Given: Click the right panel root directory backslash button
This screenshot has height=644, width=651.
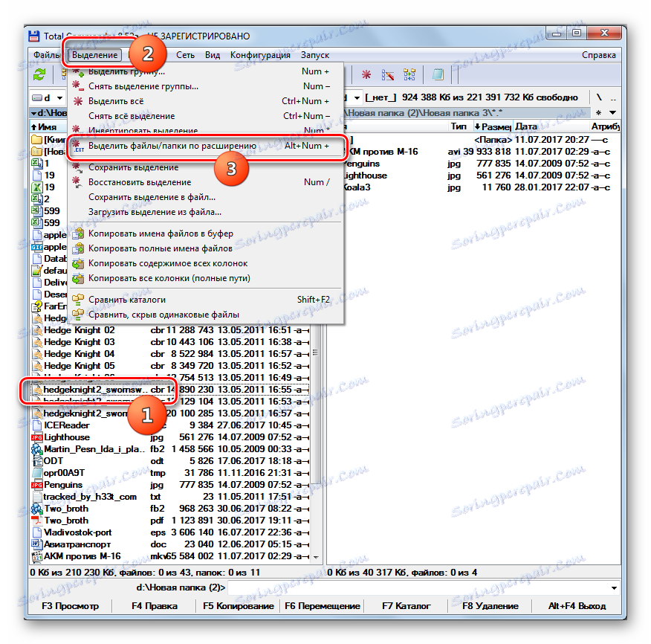Looking at the screenshot, I should pos(599,97).
